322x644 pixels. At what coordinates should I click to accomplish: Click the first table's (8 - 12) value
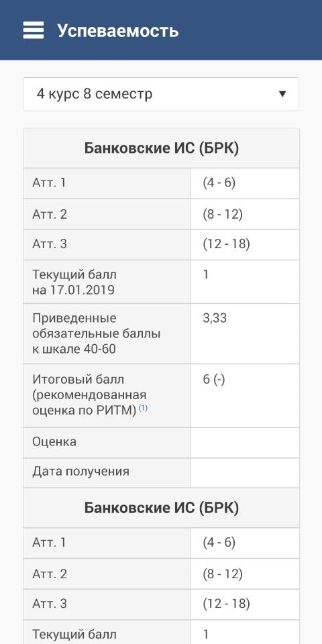[x=223, y=214]
